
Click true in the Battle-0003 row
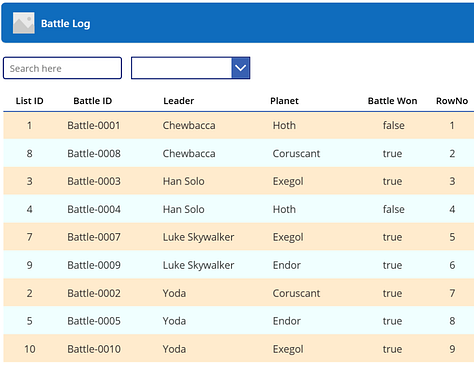392,181
